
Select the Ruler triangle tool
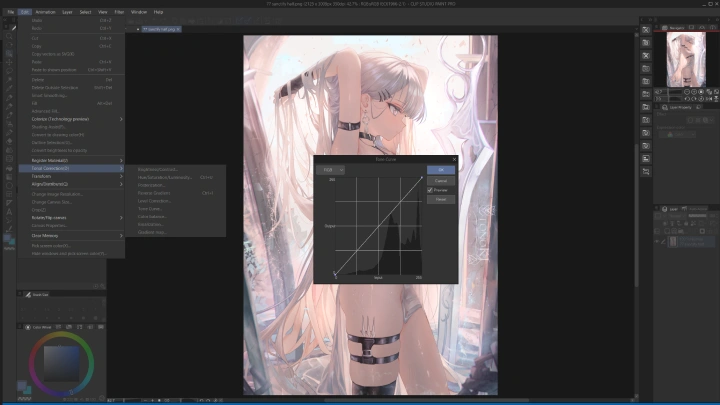pyautogui.click(x=9, y=203)
